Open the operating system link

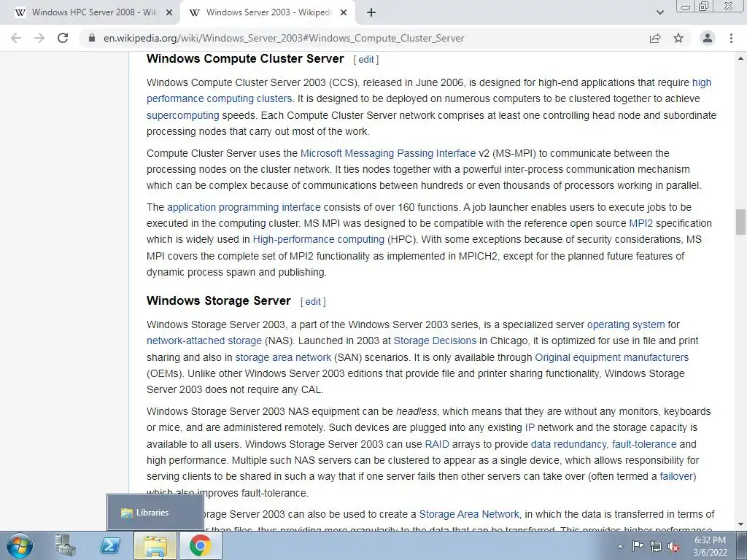pyautogui.click(x=625, y=324)
